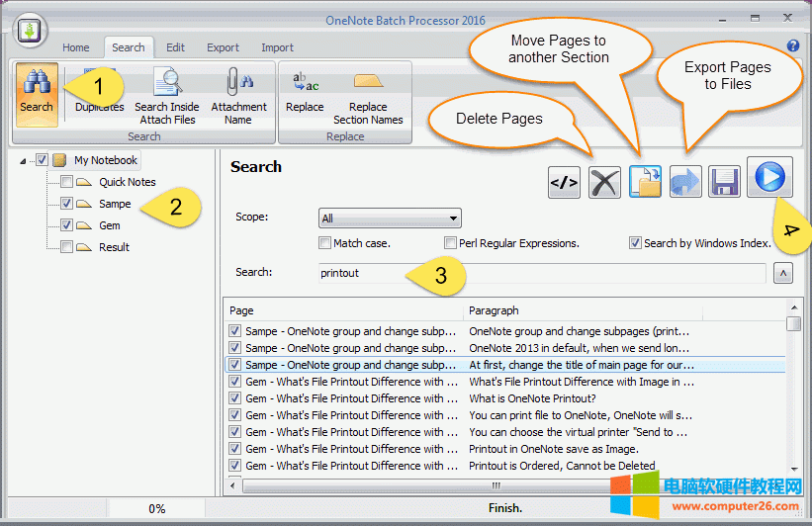This screenshot has height=526, width=812.
Task: Switch to the Import tab
Action: point(277,47)
